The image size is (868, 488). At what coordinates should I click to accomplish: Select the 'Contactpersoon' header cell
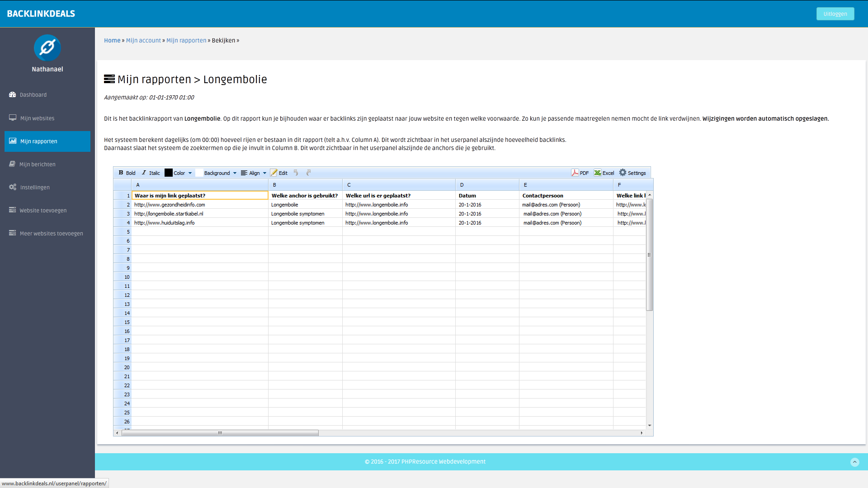pos(566,195)
